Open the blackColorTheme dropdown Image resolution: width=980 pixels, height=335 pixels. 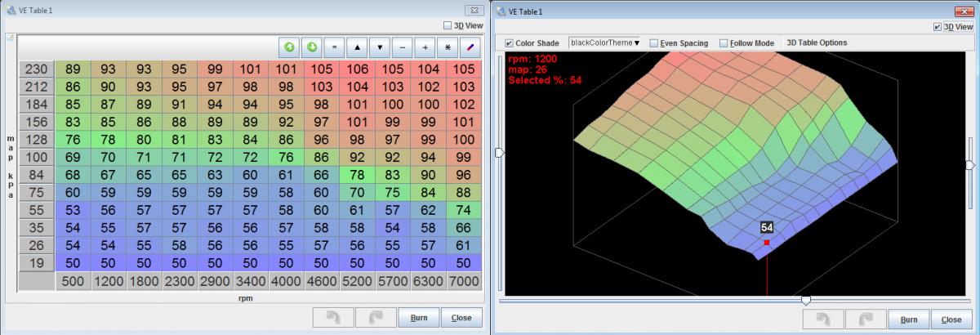(x=604, y=43)
